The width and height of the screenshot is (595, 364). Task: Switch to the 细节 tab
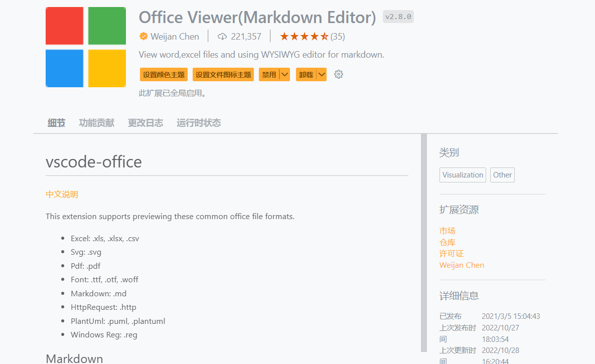[x=57, y=123]
